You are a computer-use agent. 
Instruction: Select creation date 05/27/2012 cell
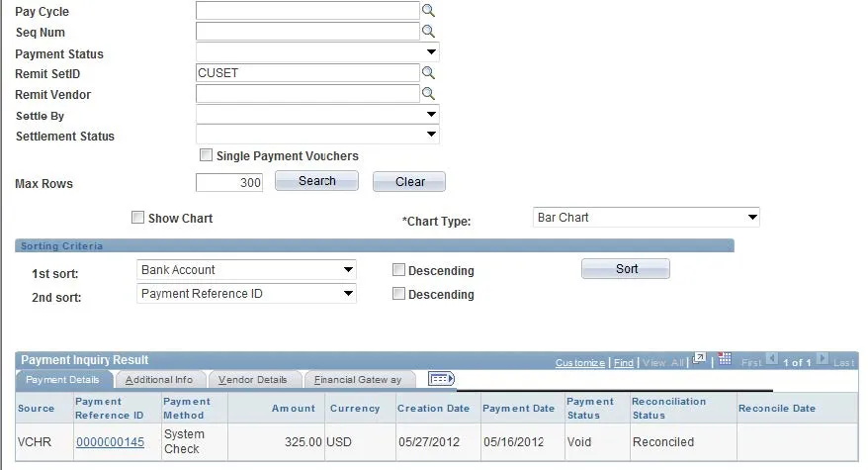(438, 441)
